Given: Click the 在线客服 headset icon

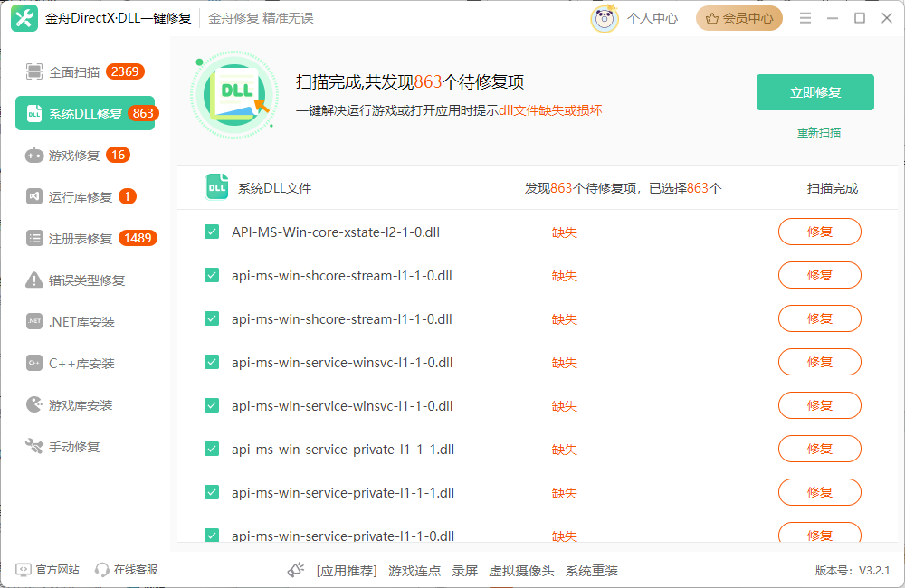Looking at the screenshot, I should pyautogui.click(x=102, y=570).
